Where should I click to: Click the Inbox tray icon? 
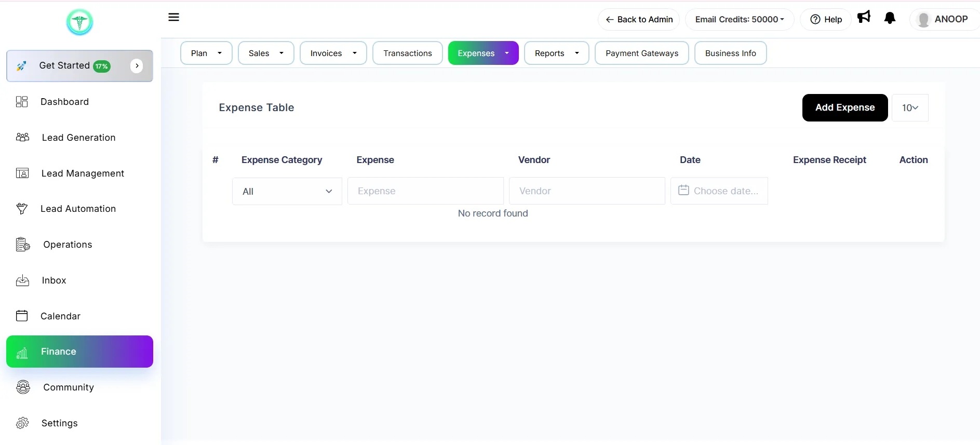tap(22, 280)
